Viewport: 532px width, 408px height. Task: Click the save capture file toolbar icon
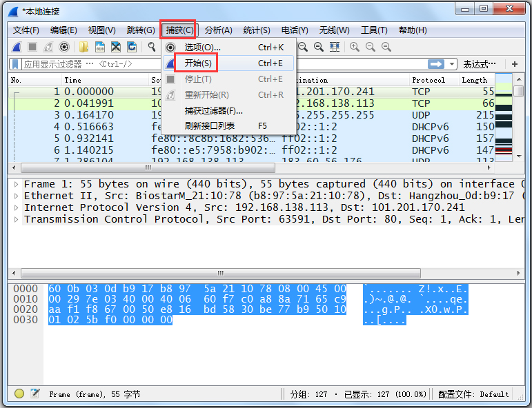(99, 47)
